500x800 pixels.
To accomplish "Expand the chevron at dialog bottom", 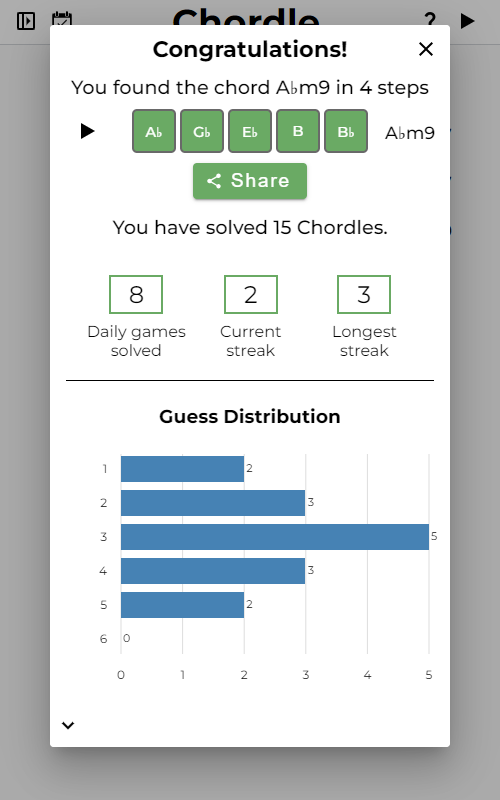I will (68, 725).
